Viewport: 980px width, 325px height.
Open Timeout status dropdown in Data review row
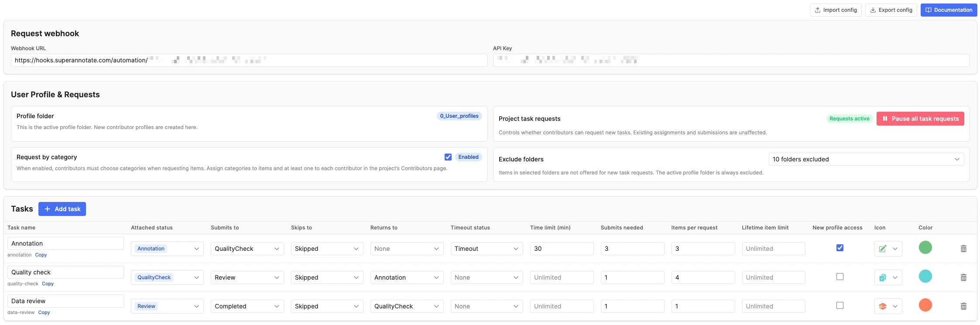487,306
